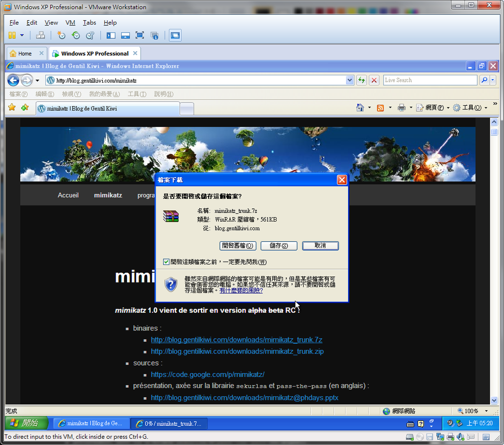Select the mimikatz Blog de Gentil Kiwi tab

108,109
